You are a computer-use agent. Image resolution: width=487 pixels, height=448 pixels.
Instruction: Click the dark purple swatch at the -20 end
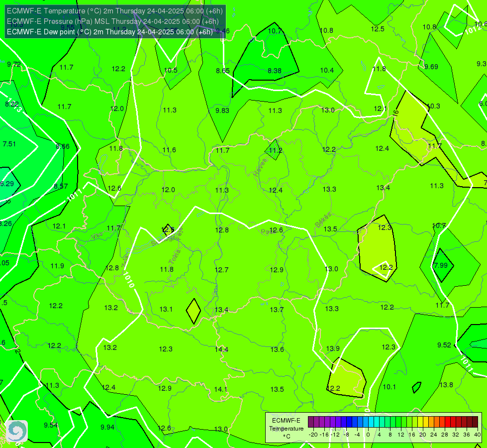tap(310, 422)
